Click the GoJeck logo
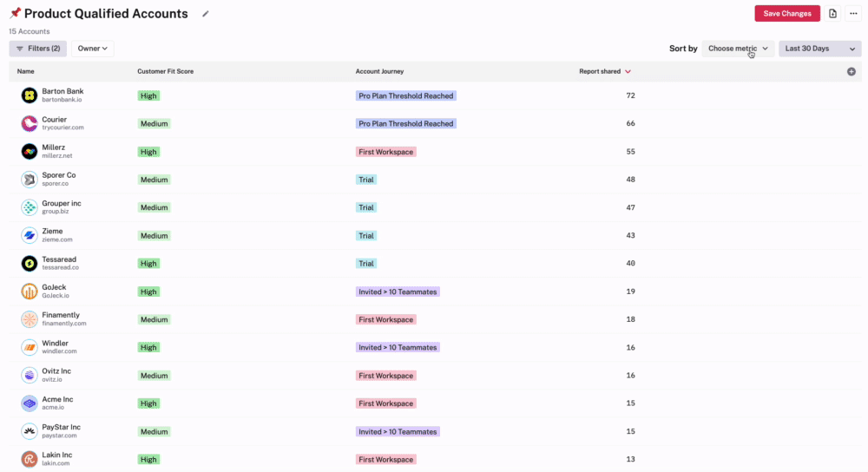Screen dimensions: 868x472 (30, 291)
